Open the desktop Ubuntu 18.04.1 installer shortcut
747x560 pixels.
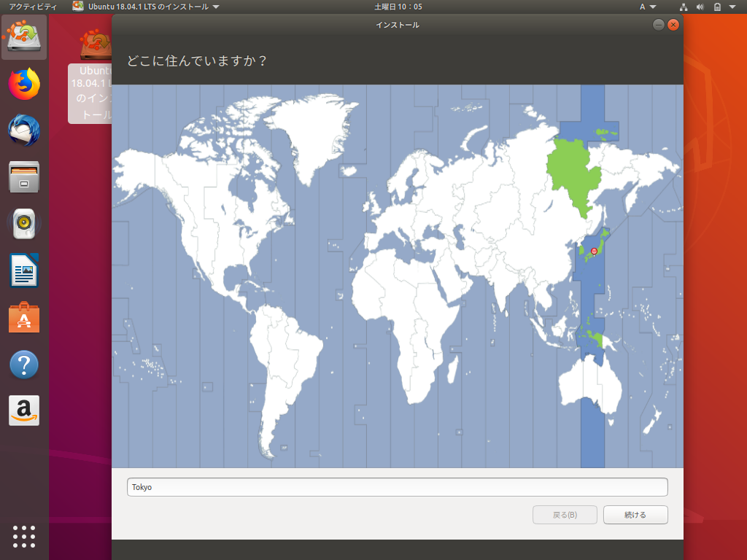coord(90,76)
